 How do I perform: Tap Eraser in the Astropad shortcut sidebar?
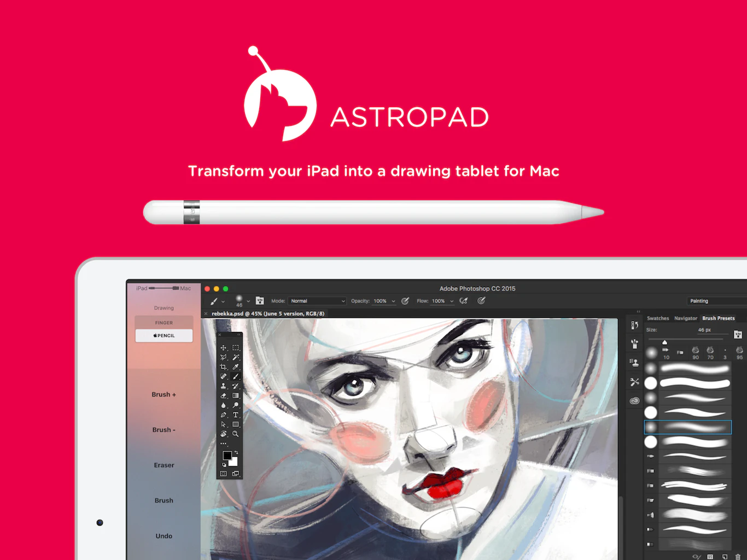point(164,465)
